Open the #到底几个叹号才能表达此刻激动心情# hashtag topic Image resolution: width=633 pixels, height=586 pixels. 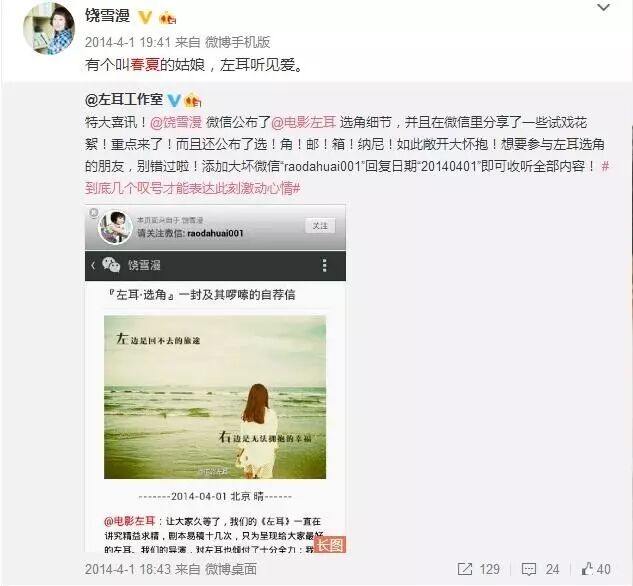tap(347, 177)
